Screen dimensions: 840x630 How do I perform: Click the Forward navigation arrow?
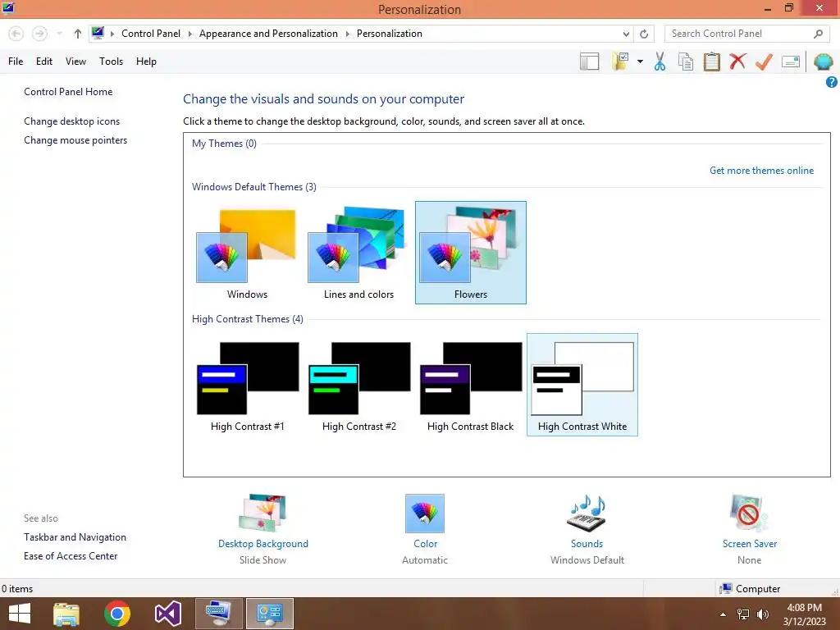(39, 34)
